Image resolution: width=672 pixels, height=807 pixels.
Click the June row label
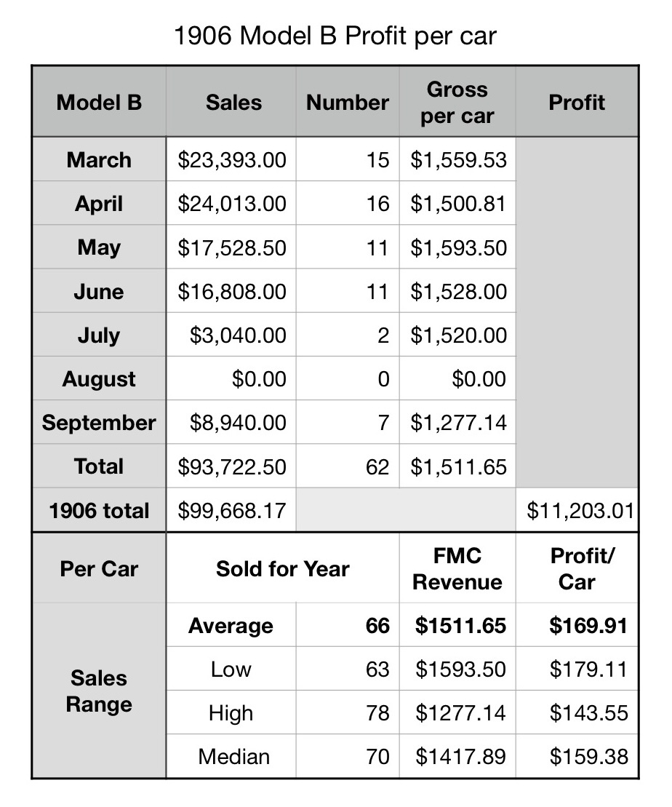[99, 291]
